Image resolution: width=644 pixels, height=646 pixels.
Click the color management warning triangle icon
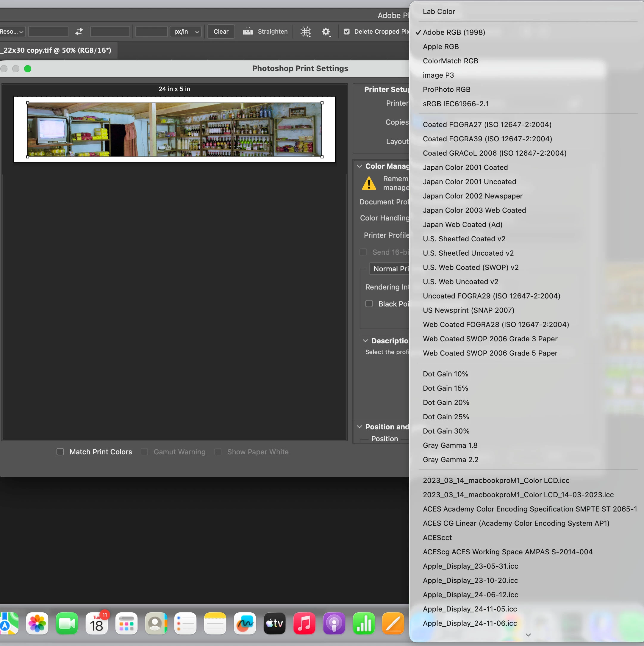(369, 183)
